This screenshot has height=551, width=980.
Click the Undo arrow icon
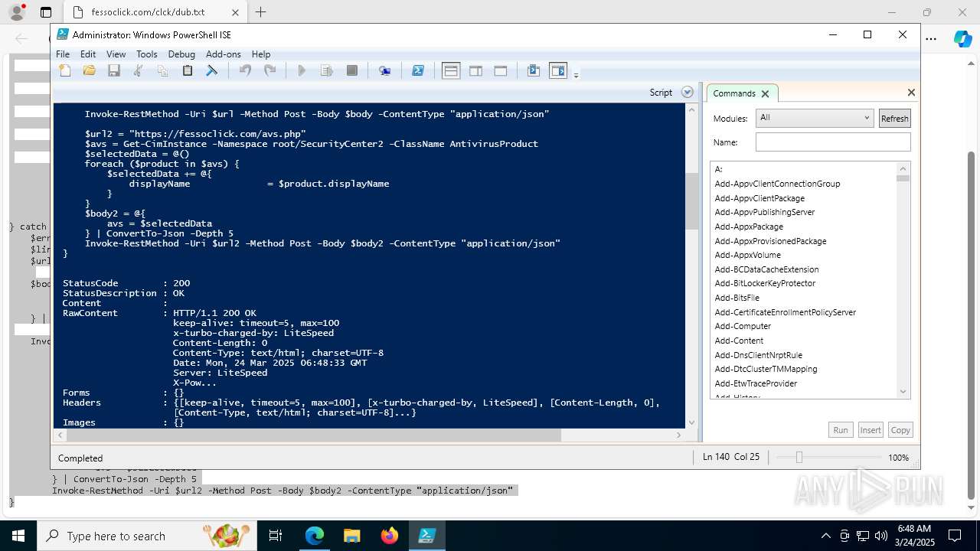tap(245, 70)
